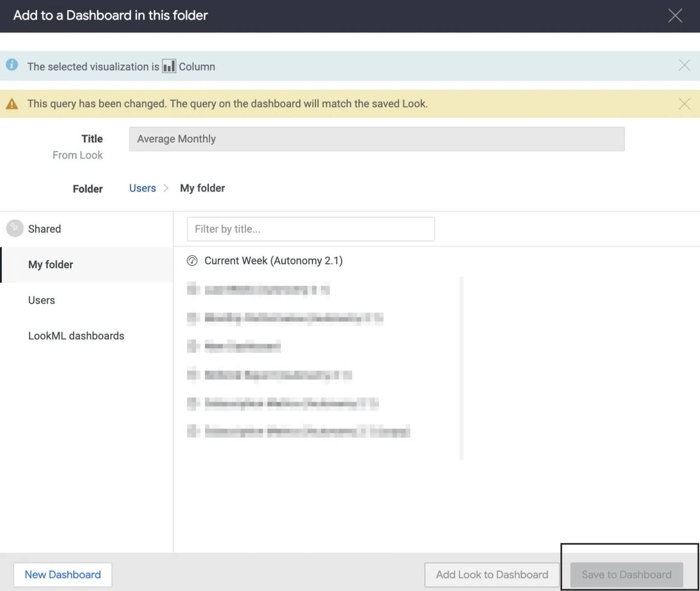Click the Current Week dashboard gauge icon
Screen dimensions: 700x591
tap(192, 261)
